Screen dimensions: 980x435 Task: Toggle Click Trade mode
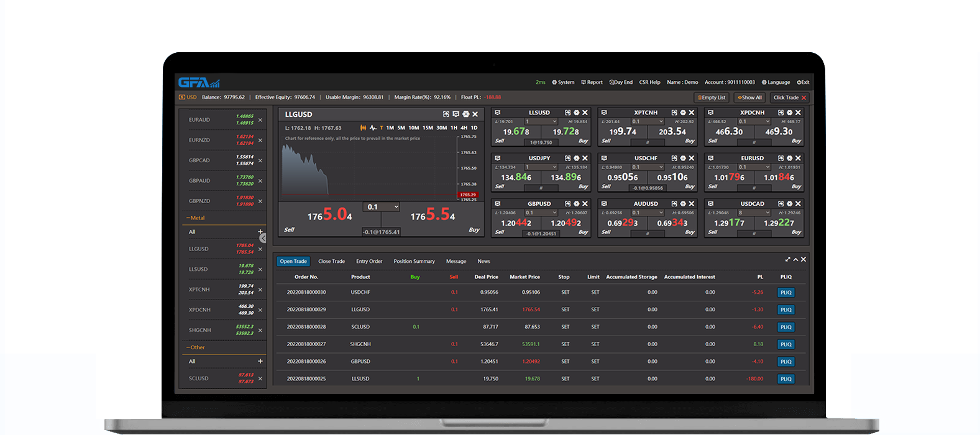coord(789,98)
